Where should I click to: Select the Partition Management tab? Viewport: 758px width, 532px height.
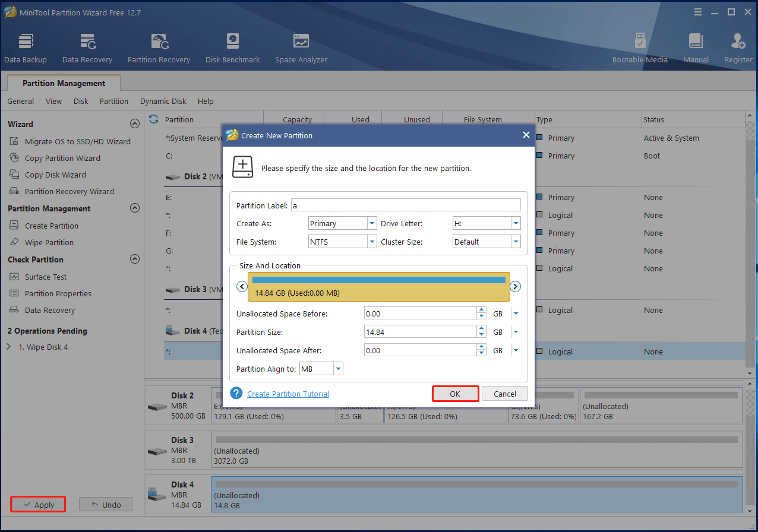coord(64,83)
